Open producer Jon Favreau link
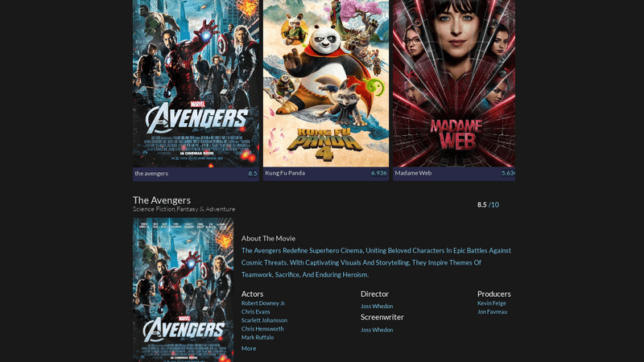644x362 pixels. pyautogui.click(x=492, y=311)
